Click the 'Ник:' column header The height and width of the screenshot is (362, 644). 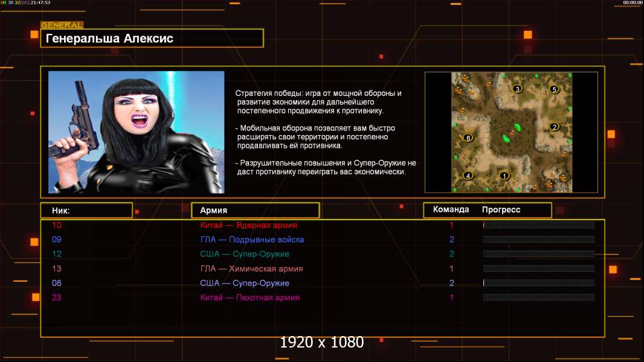pos(86,211)
